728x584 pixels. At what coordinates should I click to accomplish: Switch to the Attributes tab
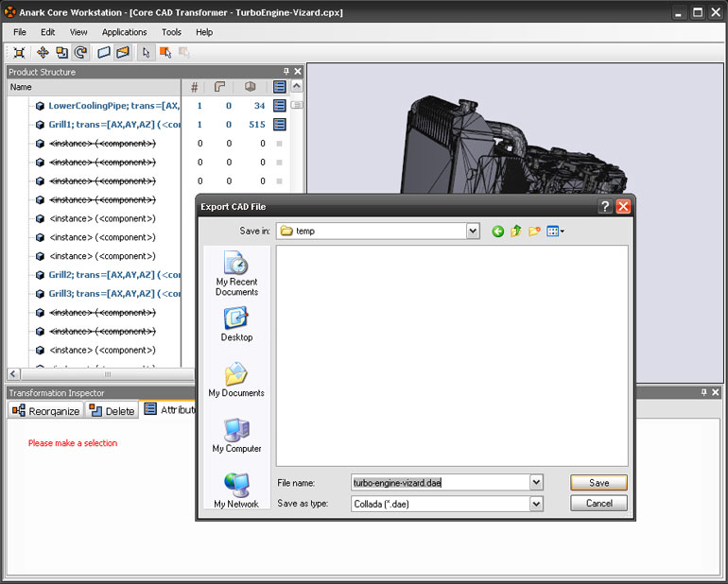(169, 409)
